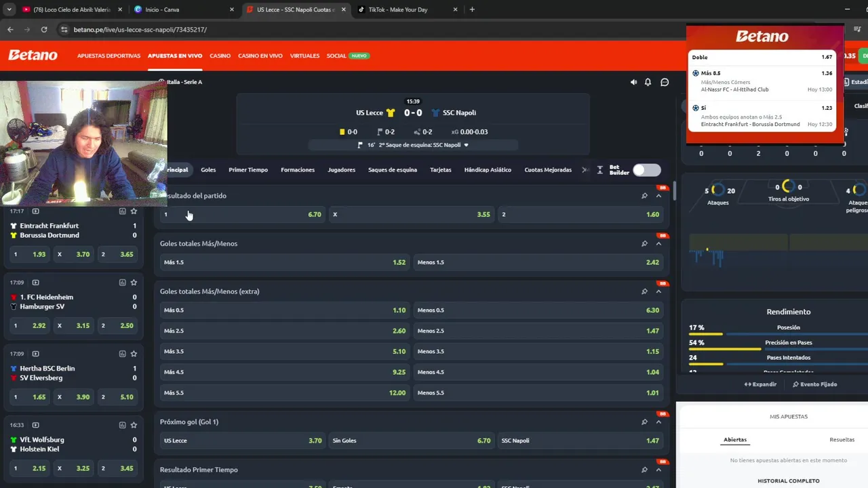Switch to the Tarjetas tab
The image size is (868, 488).
click(441, 170)
